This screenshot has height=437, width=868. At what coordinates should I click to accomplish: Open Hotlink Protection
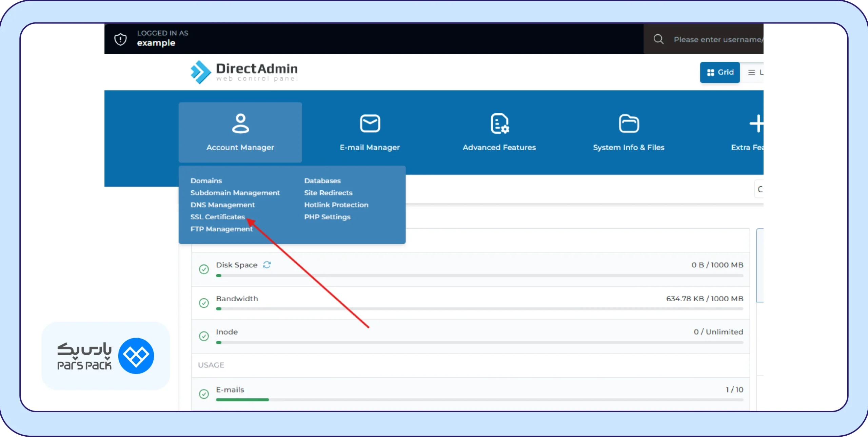[336, 205]
